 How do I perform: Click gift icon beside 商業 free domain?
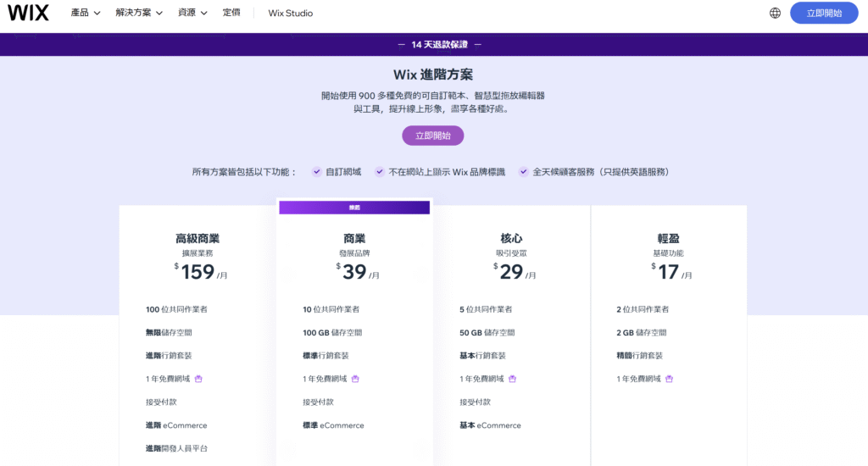(355, 379)
